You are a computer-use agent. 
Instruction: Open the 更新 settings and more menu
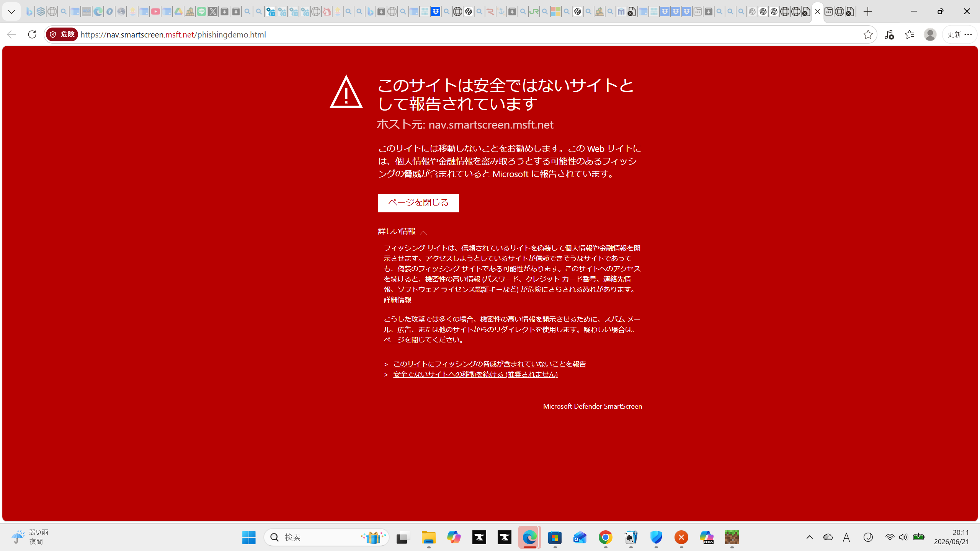click(x=959, y=34)
